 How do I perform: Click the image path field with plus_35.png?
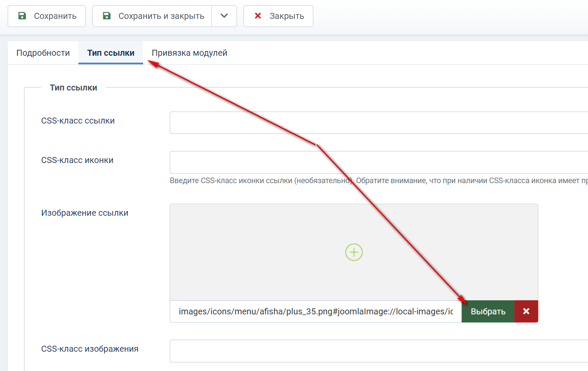[x=315, y=311]
